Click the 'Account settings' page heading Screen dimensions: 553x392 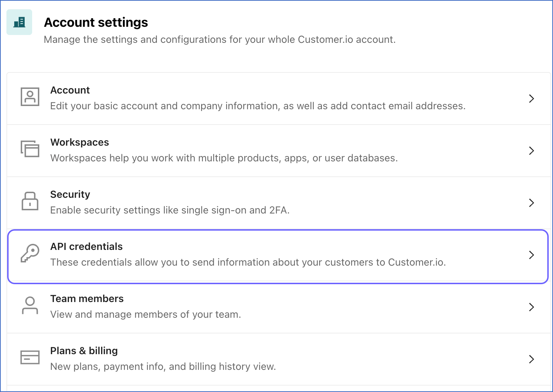(x=96, y=22)
